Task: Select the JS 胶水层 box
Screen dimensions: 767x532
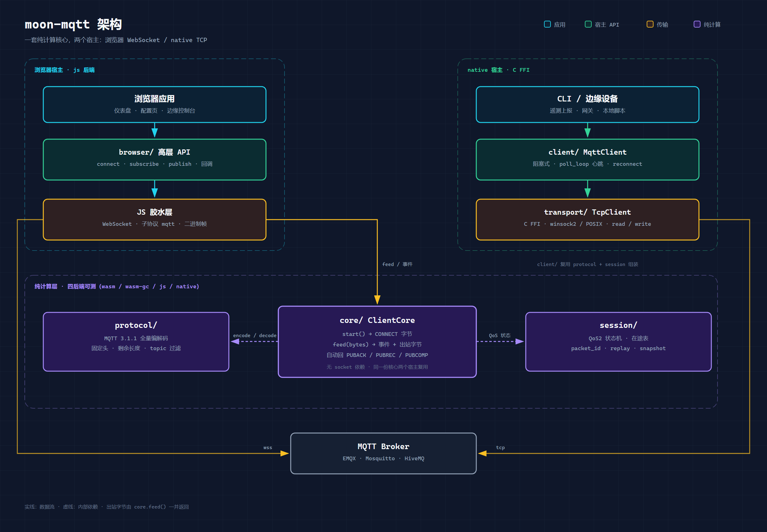Action: 154,220
